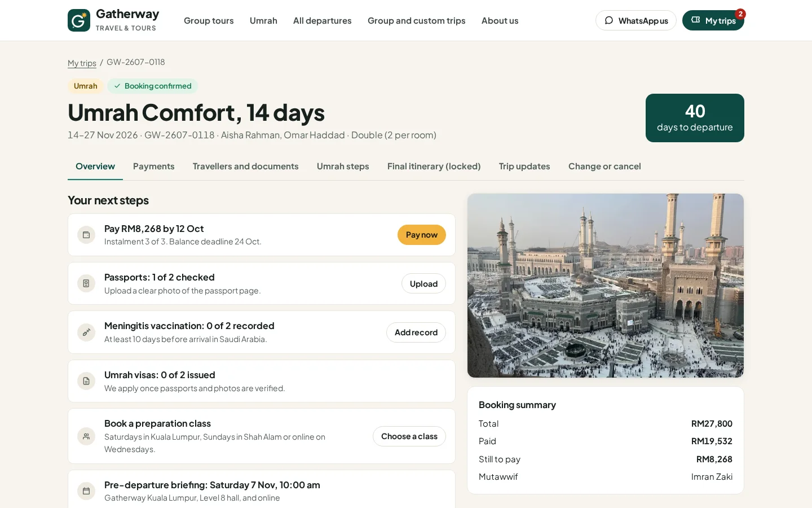Image resolution: width=812 pixels, height=508 pixels.
Task: Click the passport icon beside Passports row
Action: point(86,283)
